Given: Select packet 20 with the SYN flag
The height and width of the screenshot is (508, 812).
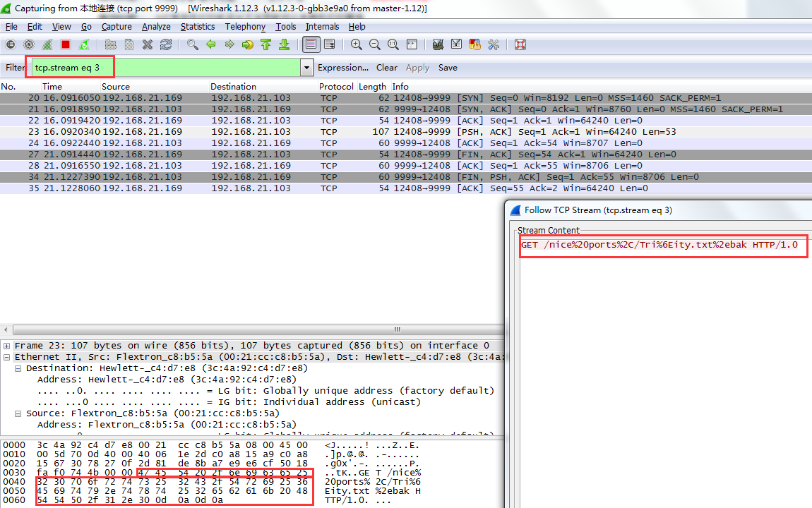Looking at the screenshot, I should pos(406,98).
